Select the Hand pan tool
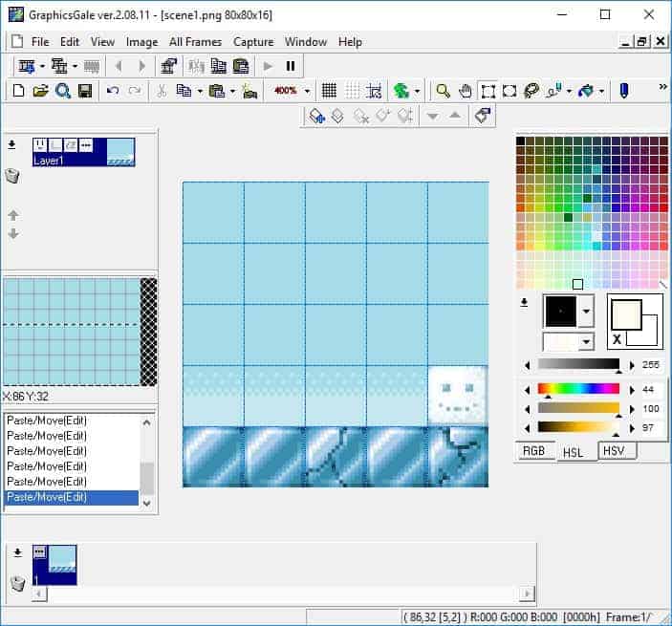Image resolution: width=672 pixels, height=626 pixels. pyautogui.click(x=465, y=91)
